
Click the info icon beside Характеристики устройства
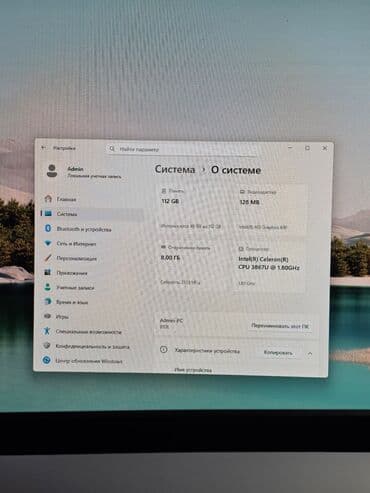coord(164,349)
